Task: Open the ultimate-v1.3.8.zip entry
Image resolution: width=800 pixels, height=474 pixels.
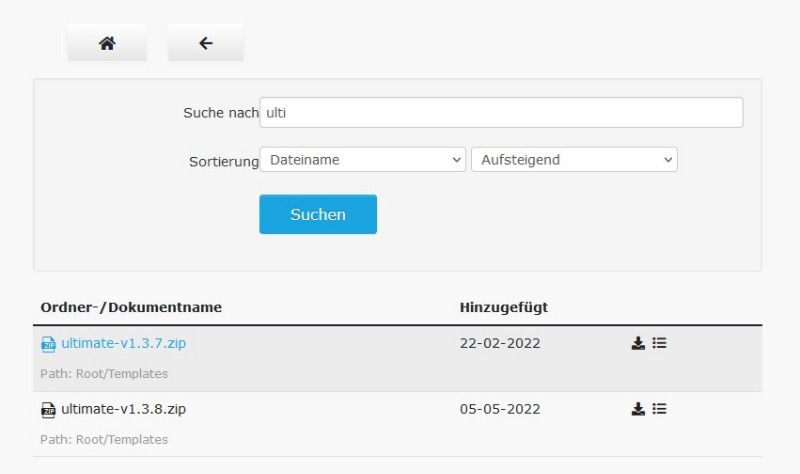Action: click(123, 409)
